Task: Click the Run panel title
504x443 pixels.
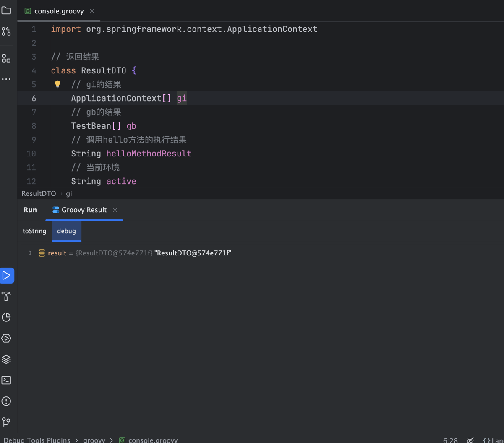Action: [x=30, y=210]
